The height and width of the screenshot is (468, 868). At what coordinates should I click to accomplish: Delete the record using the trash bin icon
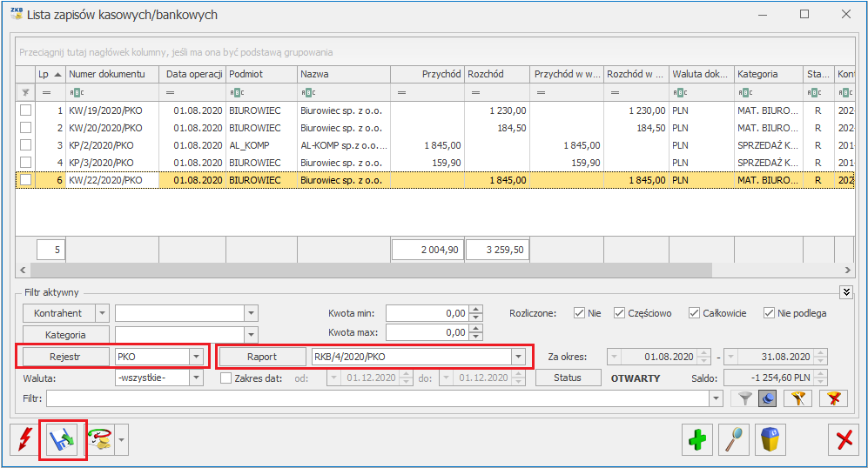click(770, 440)
